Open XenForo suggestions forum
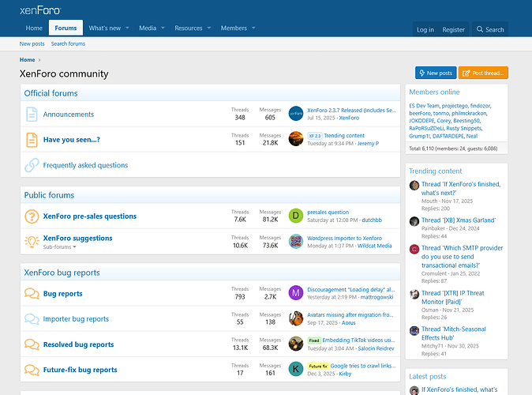 (x=77, y=238)
